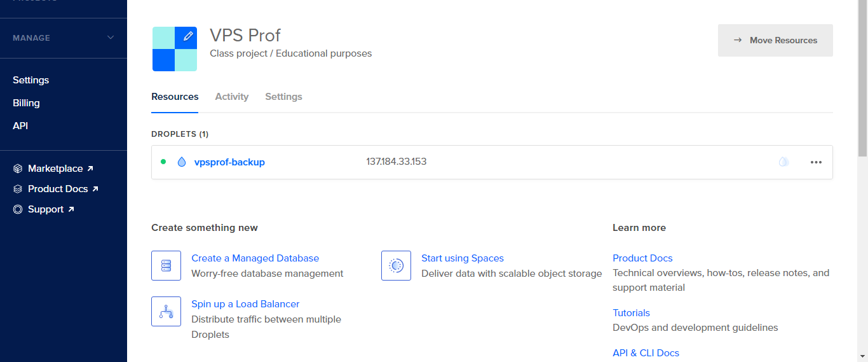Click the Spaces icon tile
This screenshot has width=868, height=362.
click(396, 265)
